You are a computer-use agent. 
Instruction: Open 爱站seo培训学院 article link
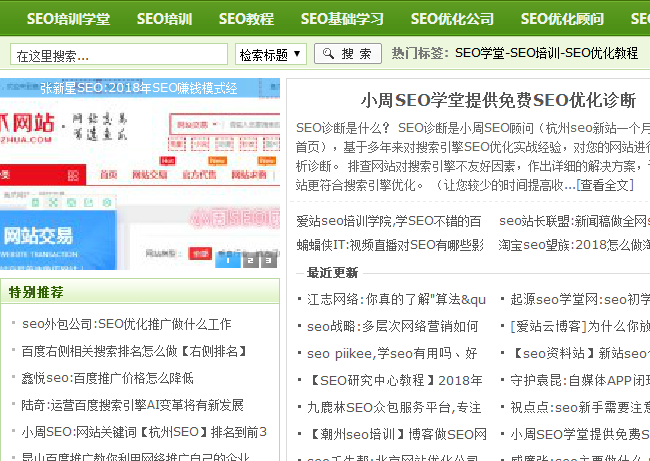[x=389, y=221]
